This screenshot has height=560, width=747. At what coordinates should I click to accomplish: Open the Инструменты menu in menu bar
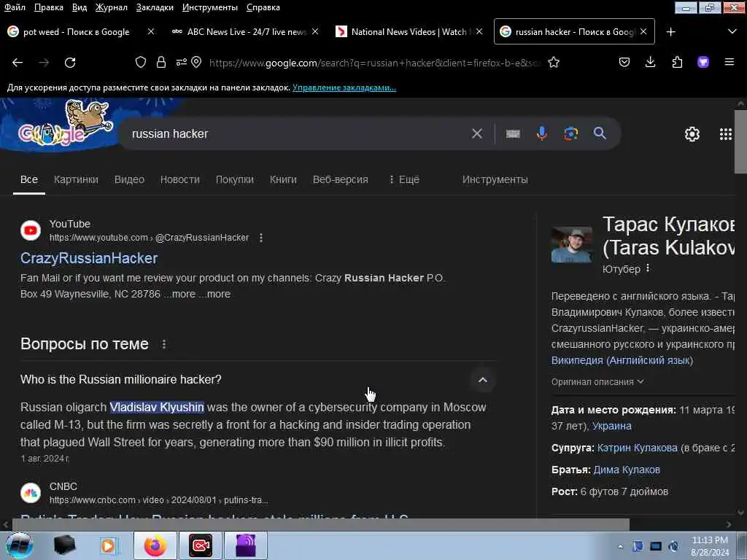click(x=210, y=7)
